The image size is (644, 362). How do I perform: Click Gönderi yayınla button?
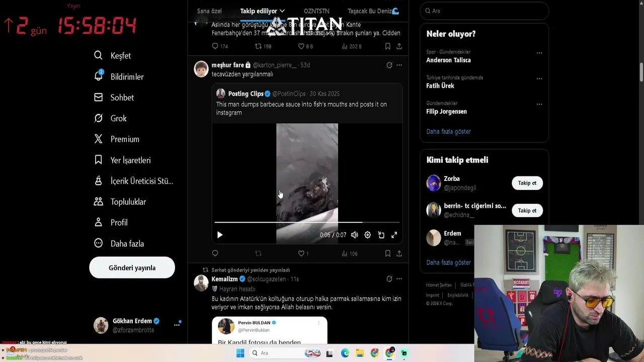pos(132,267)
